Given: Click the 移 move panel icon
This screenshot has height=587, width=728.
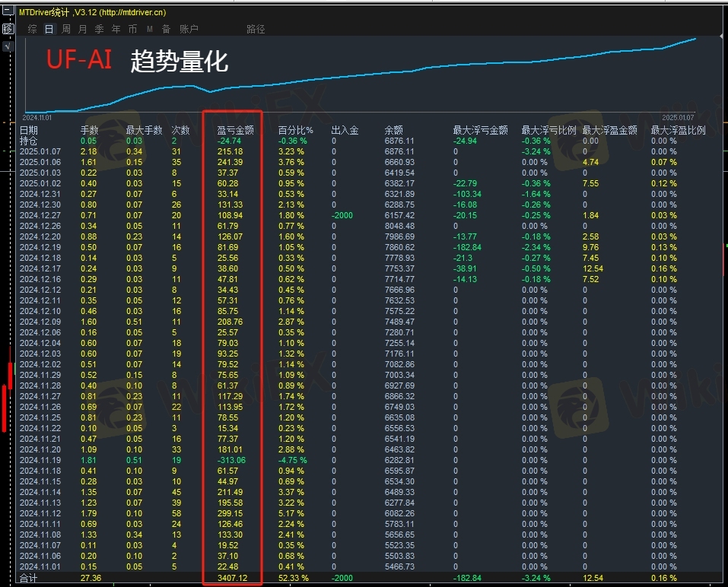Looking at the screenshot, I should [8, 29].
